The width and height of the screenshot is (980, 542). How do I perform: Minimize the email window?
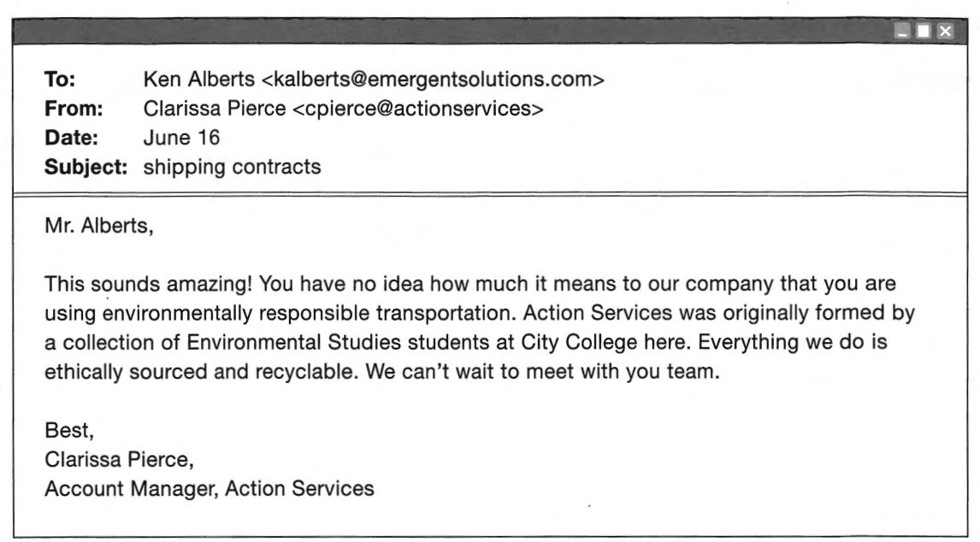[x=902, y=31]
